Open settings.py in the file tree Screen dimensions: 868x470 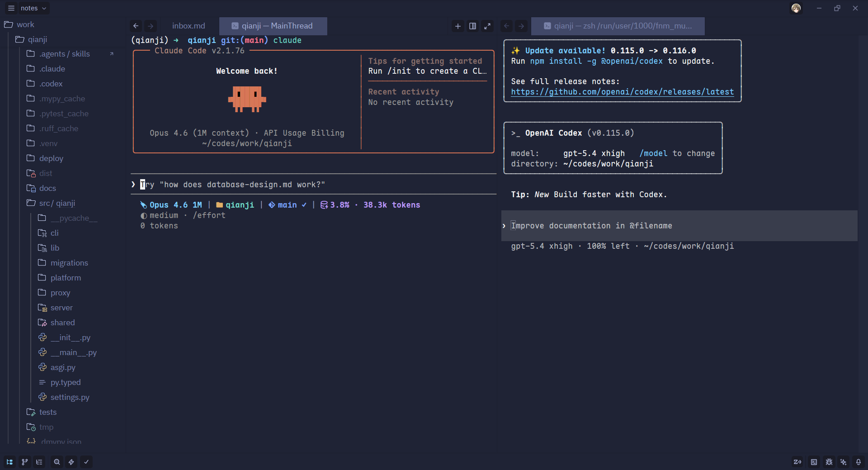tap(70, 397)
